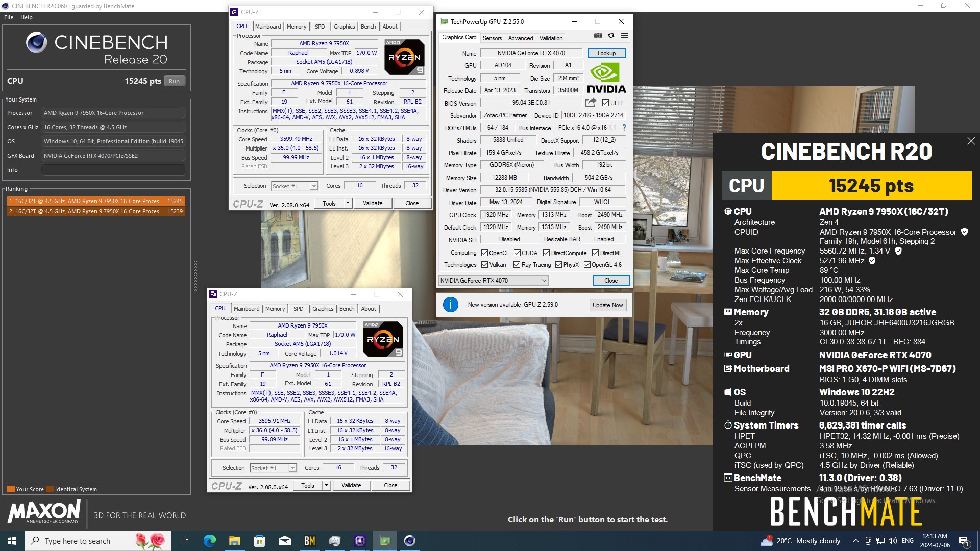Viewport: 980px width, 551px height.
Task: Expand Tools dropdown arrow in lower CPU-Z
Action: [x=326, y=485]
